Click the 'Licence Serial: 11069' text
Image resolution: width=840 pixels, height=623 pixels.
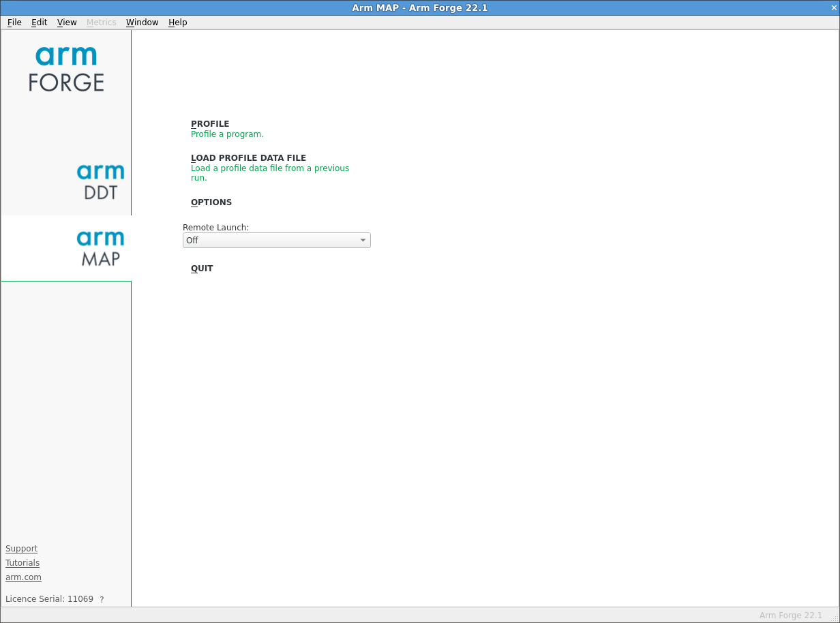(x=49, y=599)
